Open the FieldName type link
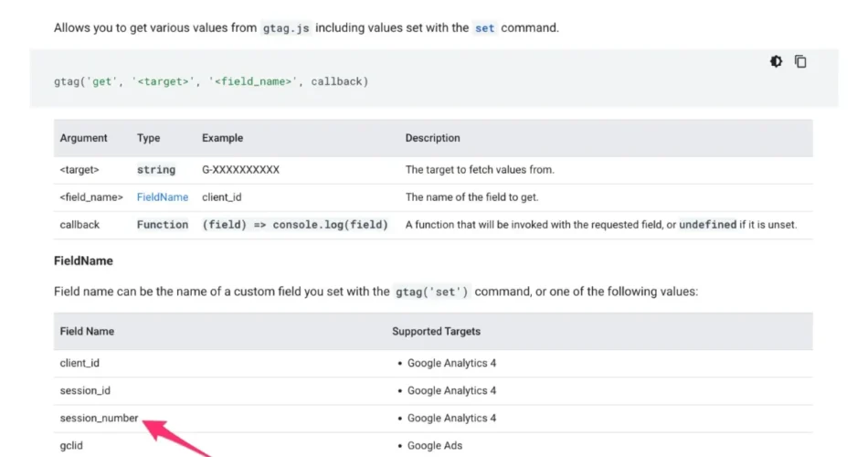 click(x=163, y=197)
